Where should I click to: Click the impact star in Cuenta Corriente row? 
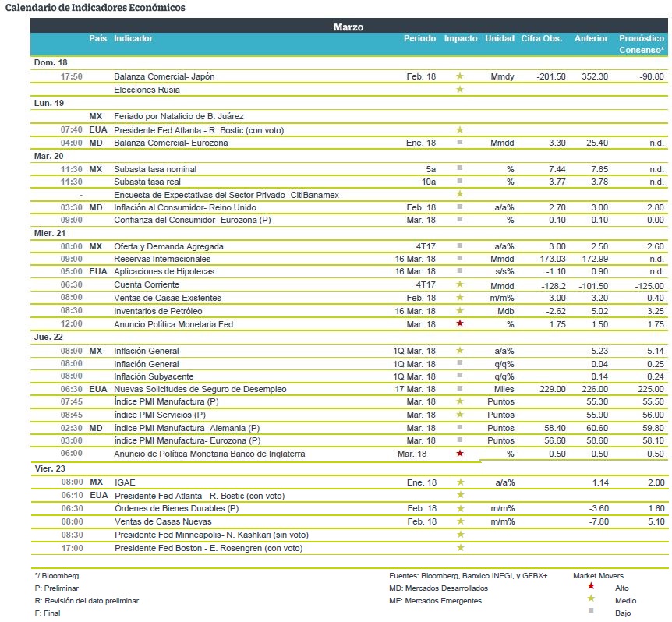460,284
